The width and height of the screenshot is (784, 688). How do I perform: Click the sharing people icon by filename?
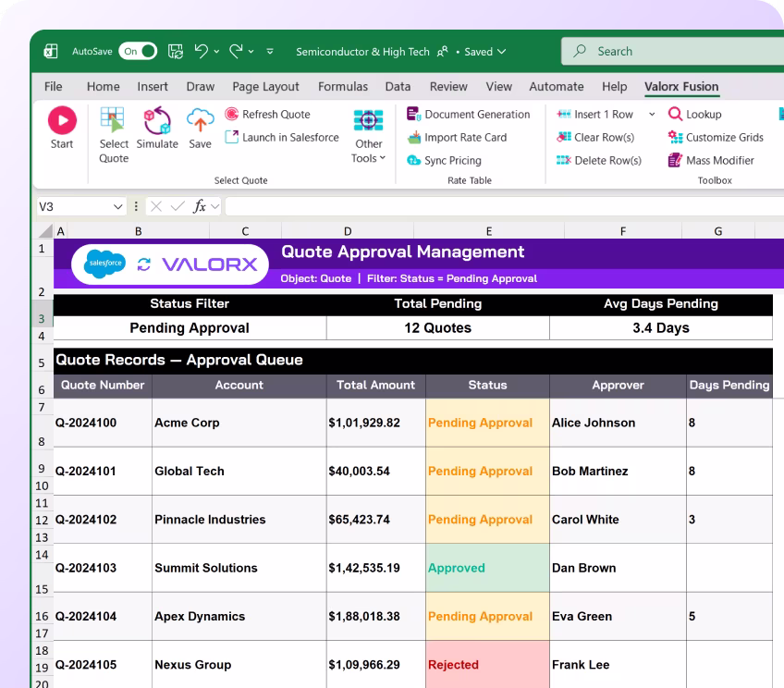[443, 52]
